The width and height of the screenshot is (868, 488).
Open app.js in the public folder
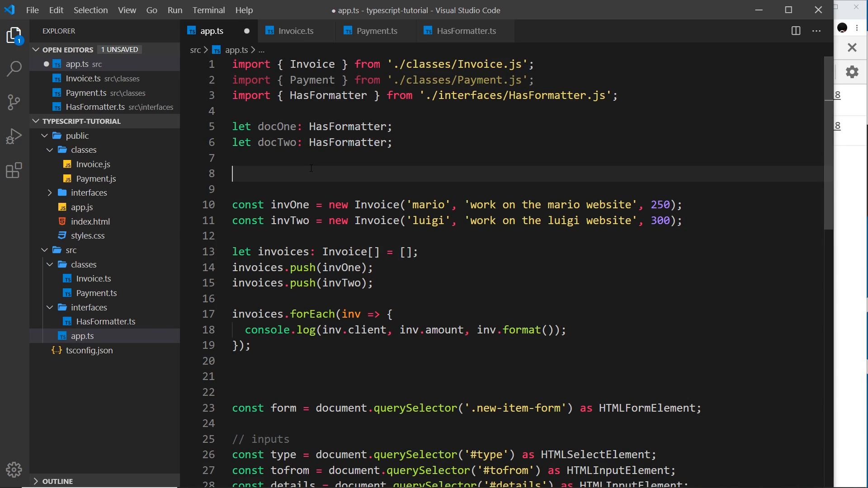[x=82, y=207]
